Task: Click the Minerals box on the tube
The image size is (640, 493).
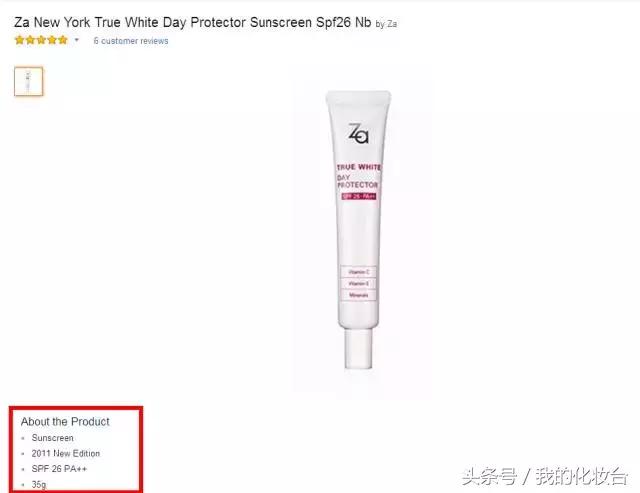Action: pyautogui.click(x=358, y=295)
